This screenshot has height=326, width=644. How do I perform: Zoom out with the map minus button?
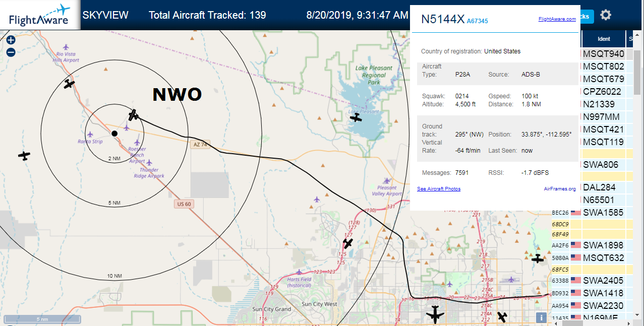11,52
